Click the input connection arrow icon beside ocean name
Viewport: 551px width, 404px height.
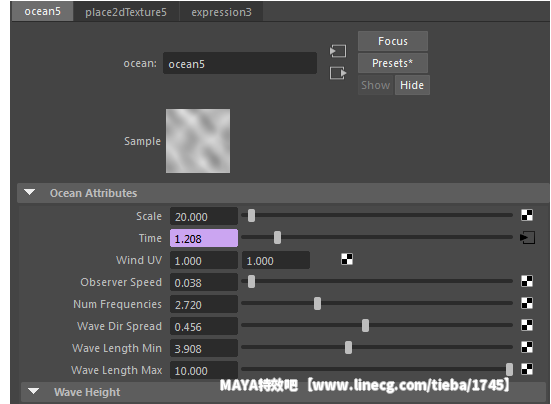point(338,51)
